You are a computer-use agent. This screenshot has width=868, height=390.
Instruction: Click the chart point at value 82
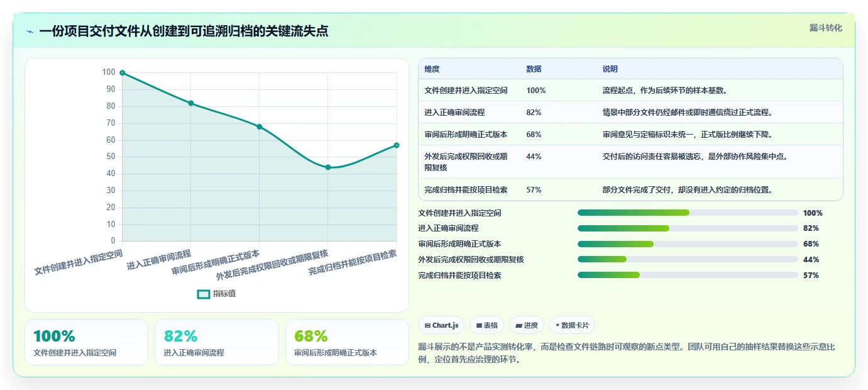tap(191, 103)
